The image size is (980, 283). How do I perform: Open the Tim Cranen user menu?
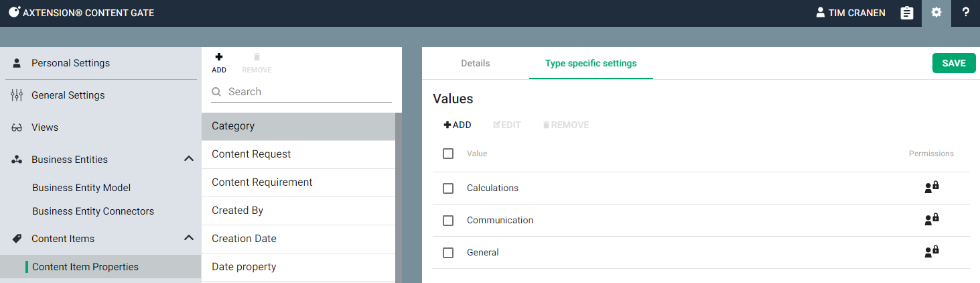(850, 13)
